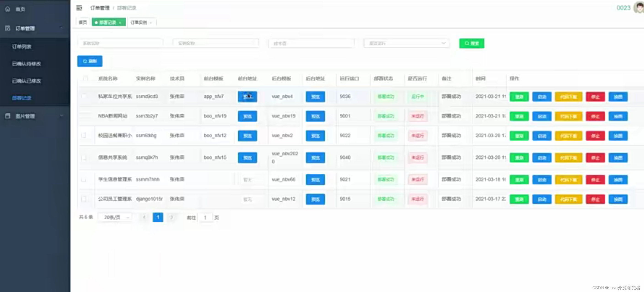The height and width of the screenshot is (292, 644).
Task: Close the 订单实例 tab with its x
Action: 151,23
